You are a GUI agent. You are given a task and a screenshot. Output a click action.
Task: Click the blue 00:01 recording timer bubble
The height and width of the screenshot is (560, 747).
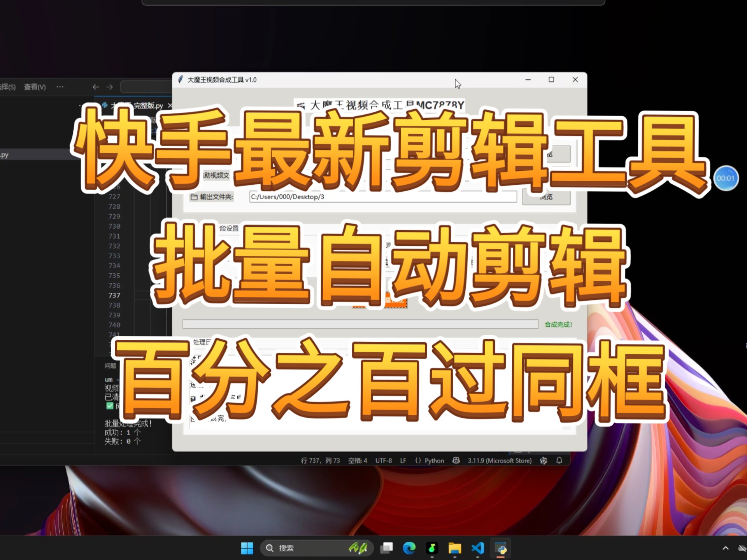[x=726, y=178]
